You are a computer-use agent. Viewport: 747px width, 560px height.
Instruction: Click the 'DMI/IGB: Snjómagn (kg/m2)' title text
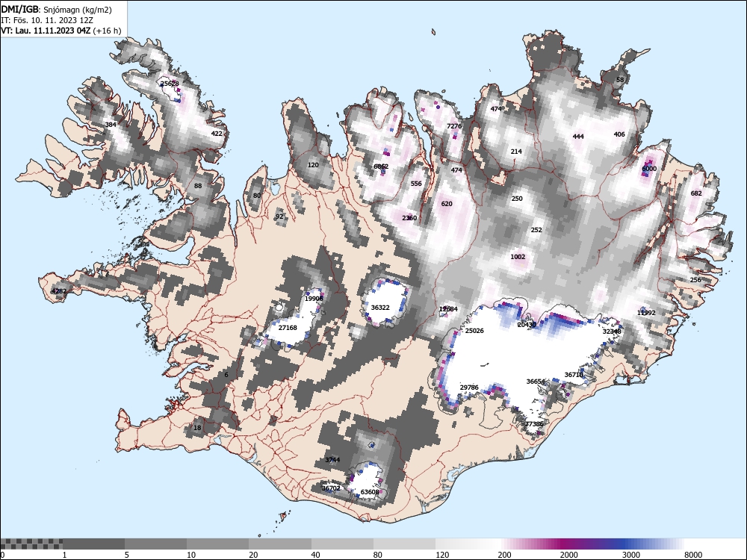click(56, 10)
